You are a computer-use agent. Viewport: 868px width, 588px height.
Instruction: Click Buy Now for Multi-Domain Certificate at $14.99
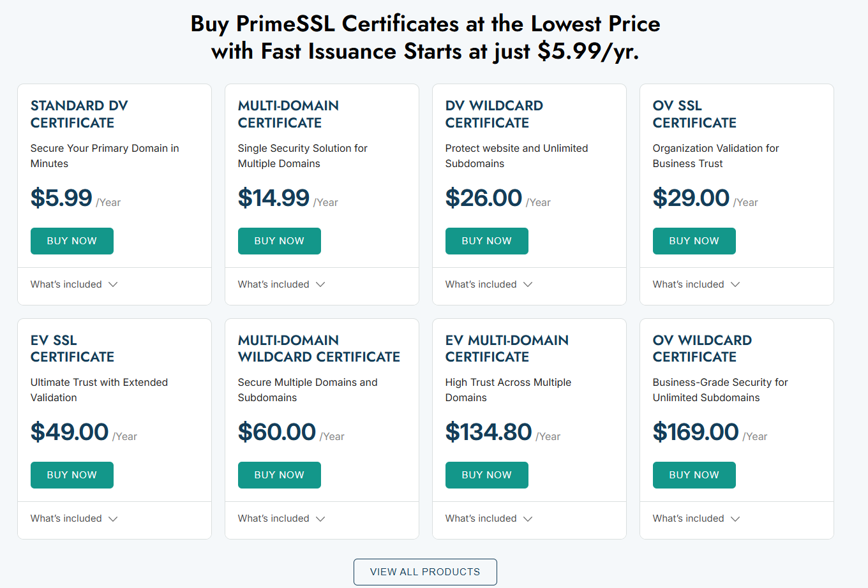(x=280, y=241)
